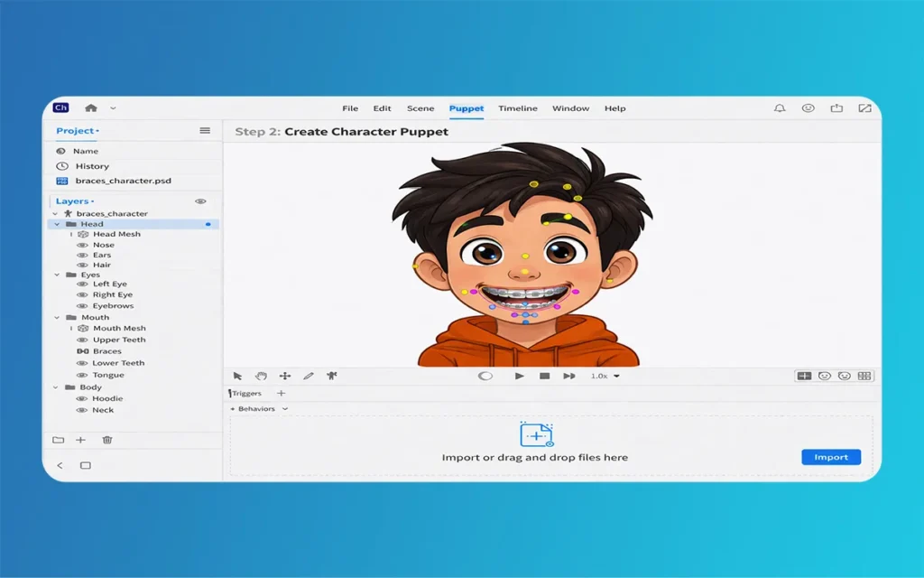Pick the pencil Draw tool
This screenshot has width=924, height=578.
click(x=308, y=376)
